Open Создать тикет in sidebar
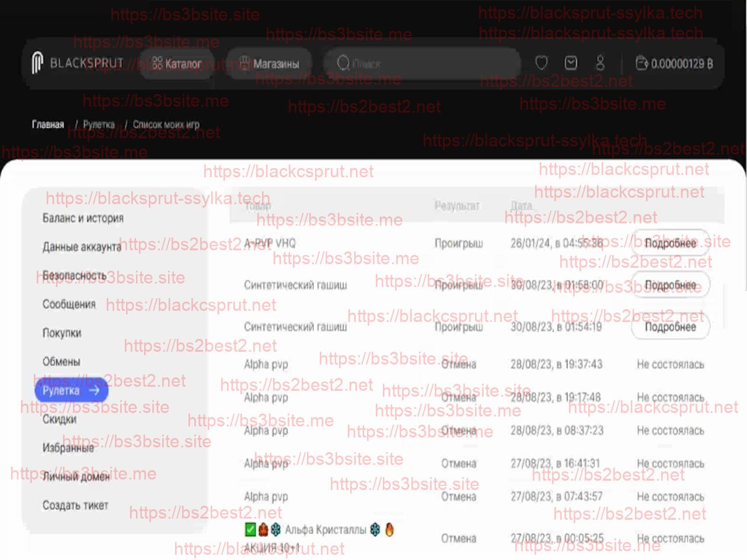The height and width of the screenshot is (560, 747). pos(75,505)
